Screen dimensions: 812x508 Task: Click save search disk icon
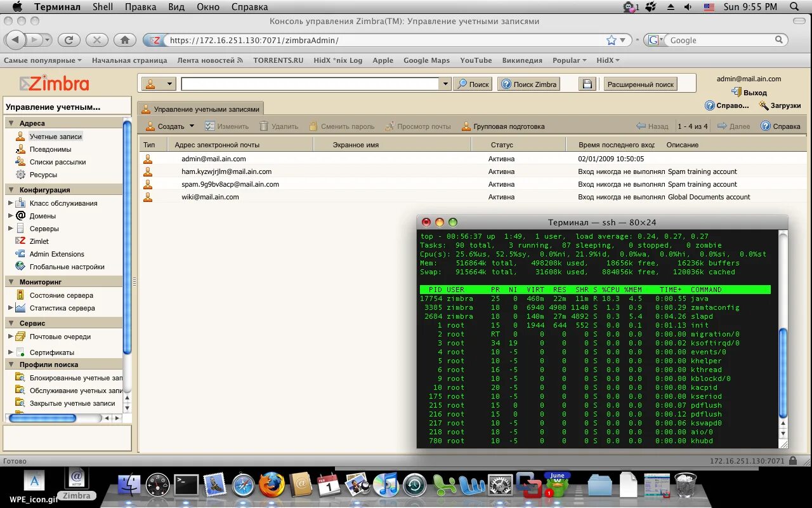click(587, 84)
